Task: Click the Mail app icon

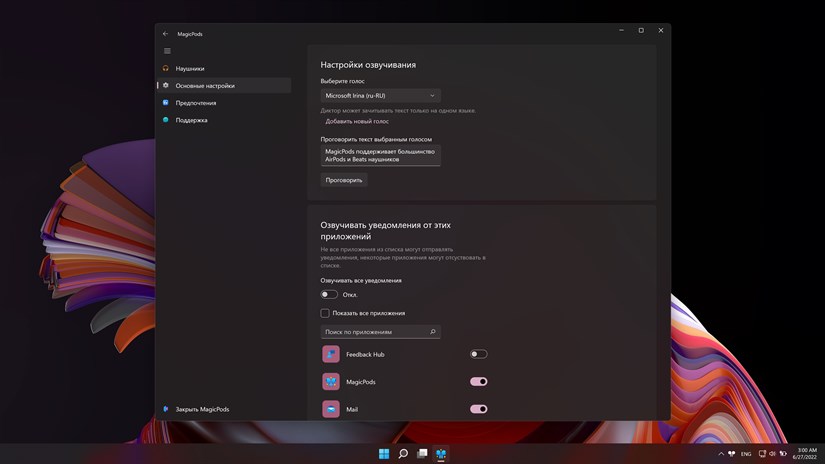Action: click(331, 409)
